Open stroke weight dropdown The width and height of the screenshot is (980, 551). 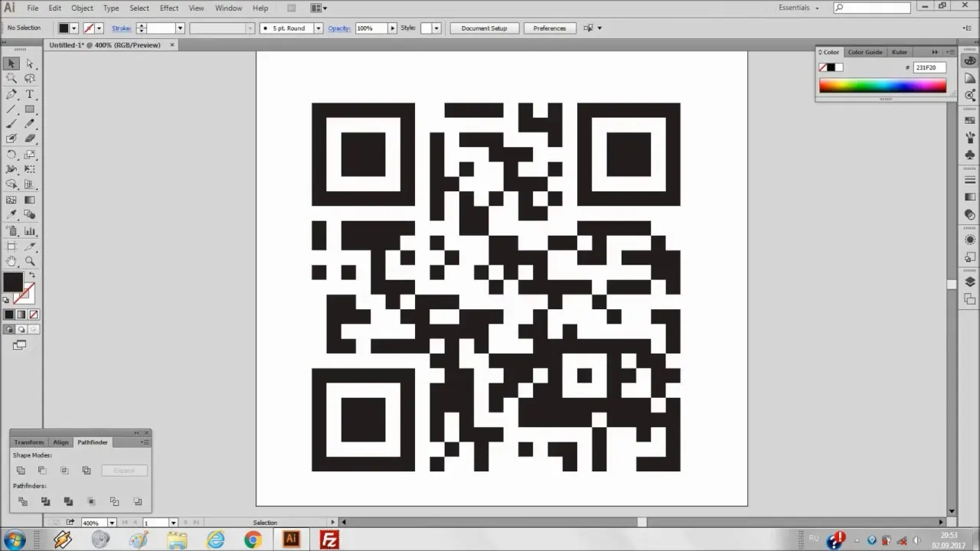[x=180, y=28]
